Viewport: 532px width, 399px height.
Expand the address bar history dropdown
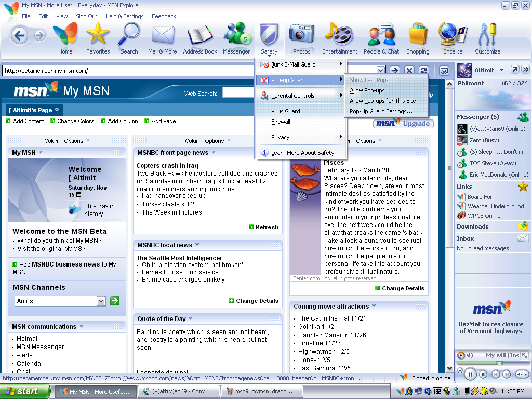(x=381, y=71)
